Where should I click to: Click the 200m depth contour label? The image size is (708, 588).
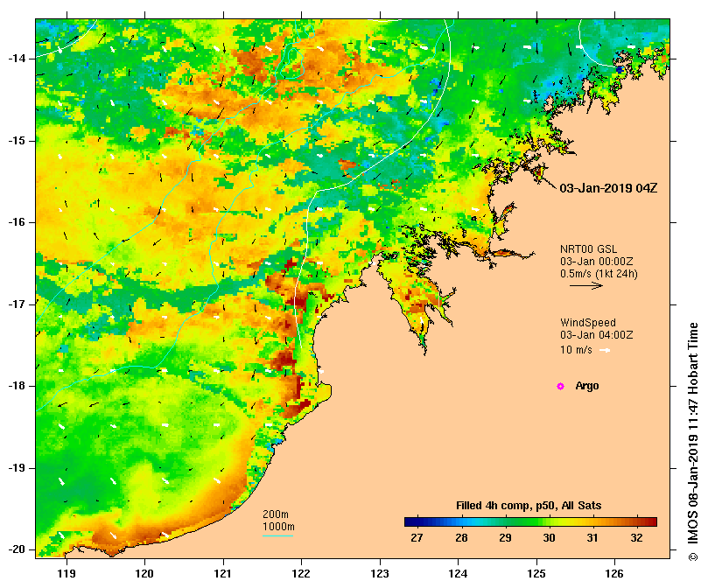pyautogui.click(x=276, y=514)
